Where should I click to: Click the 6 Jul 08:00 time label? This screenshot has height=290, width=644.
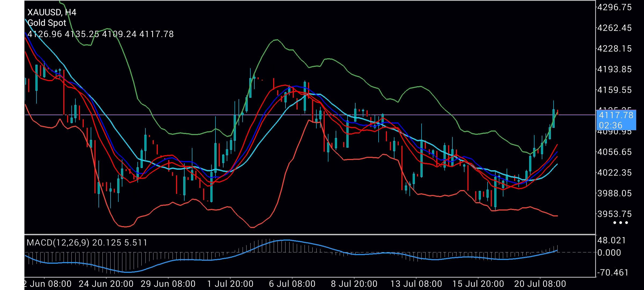point(292,284)
